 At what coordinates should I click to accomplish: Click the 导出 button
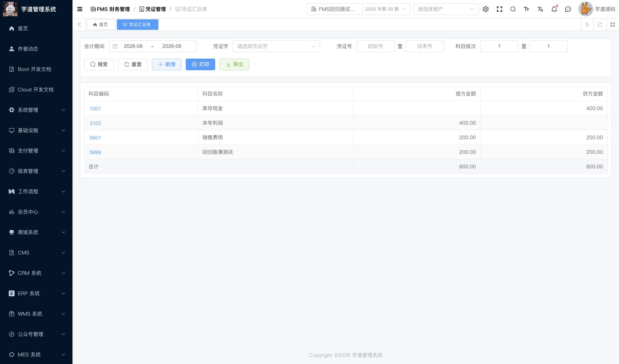pyautogui.click(x=234, y=64)
